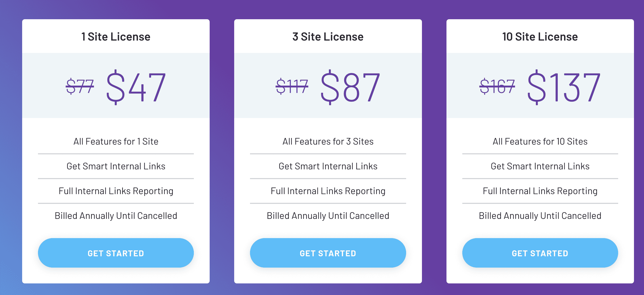Image resolution: width=644 pixels, height=295 pixels.
Task: Select the 3 Site License title
Action: pyautogui.click(x=328, y=37)
